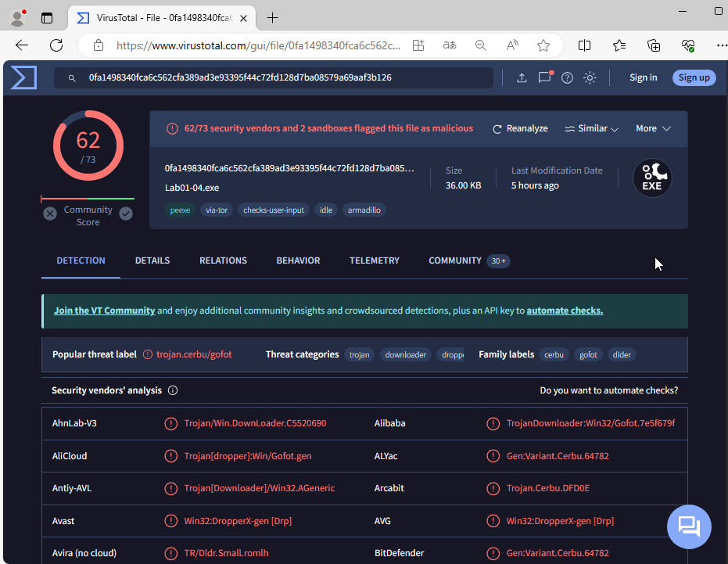This screenshot has height=564, width=728.
Task: Switch to the DETAILS tab
Action: 152,260
